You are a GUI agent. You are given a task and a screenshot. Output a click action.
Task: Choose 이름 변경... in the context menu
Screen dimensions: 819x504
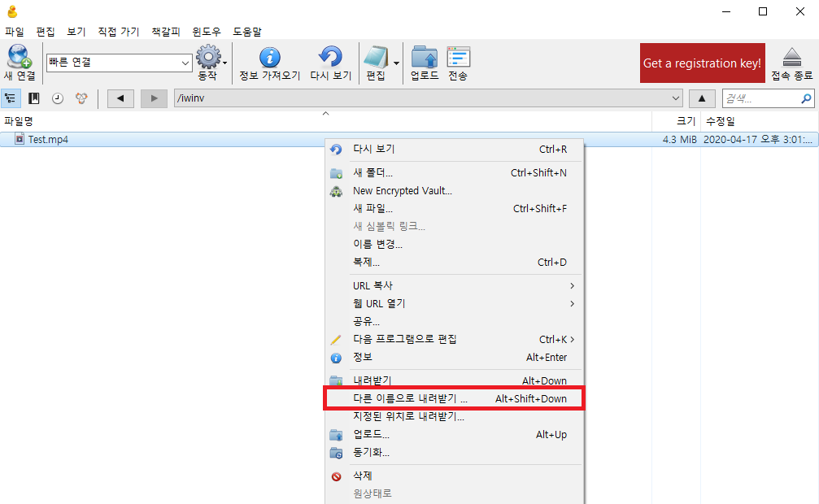pyautogui.click(x=454, y=244)
